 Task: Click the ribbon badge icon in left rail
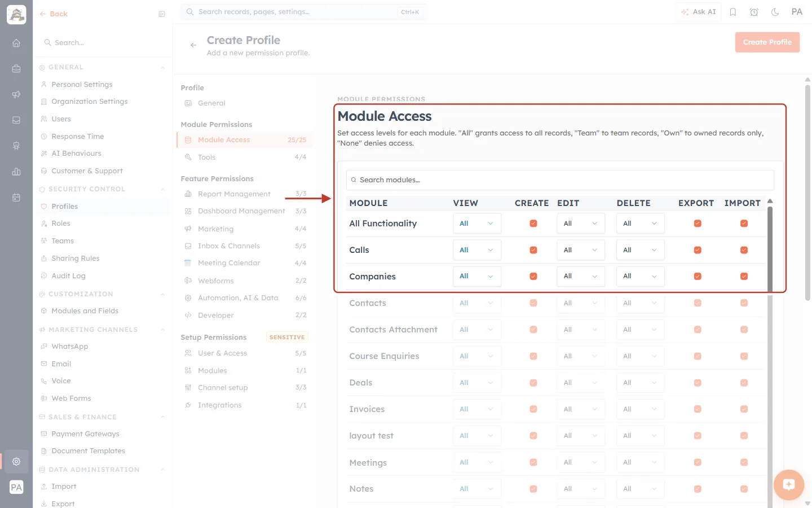(16, 146)
